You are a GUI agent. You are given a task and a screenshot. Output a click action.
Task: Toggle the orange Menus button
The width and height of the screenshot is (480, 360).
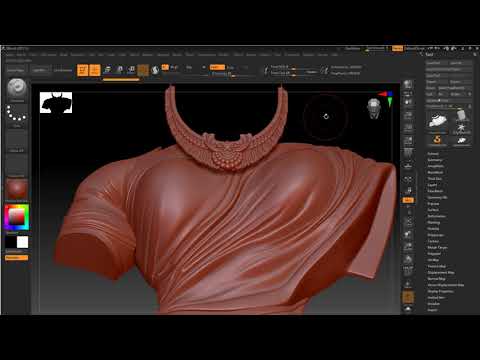coord(397,49)
